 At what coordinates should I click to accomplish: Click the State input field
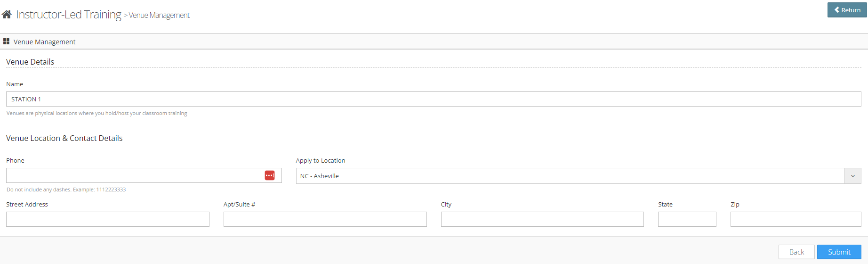coord(687,219)
